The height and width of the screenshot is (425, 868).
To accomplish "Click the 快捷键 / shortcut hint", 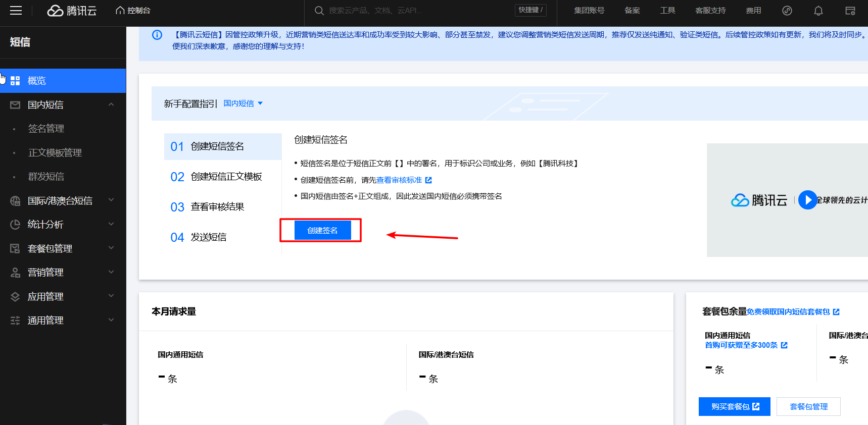I will [x=531, y=10].
